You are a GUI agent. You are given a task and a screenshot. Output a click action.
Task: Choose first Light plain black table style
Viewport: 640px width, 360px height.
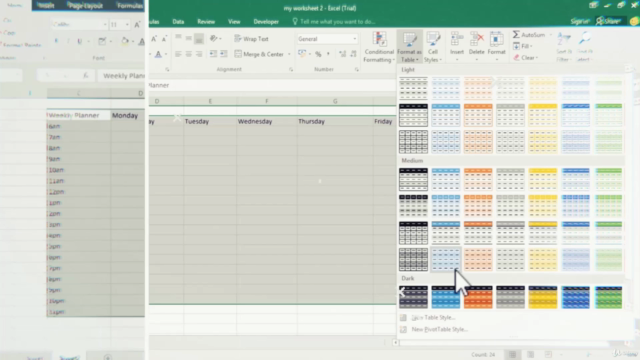click(413, 88)
